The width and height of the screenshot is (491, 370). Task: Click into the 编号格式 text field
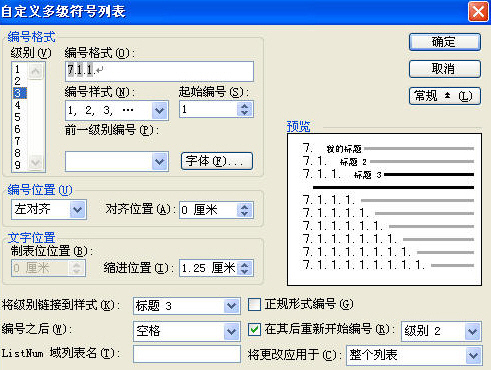point(159,71)
